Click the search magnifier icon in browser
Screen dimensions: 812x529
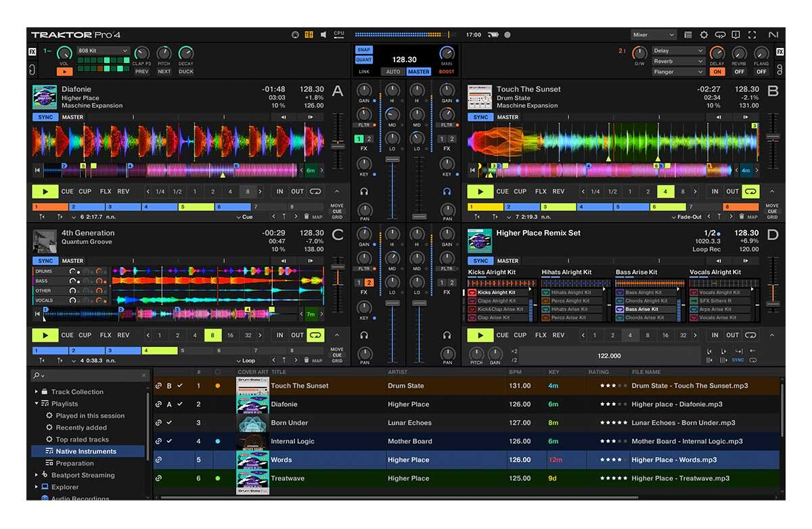37,375
